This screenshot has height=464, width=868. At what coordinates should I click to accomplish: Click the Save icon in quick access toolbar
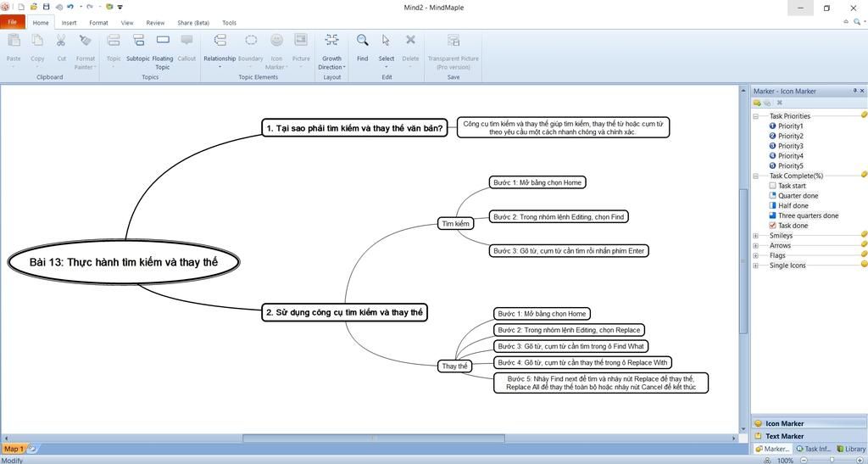point(46,7)
